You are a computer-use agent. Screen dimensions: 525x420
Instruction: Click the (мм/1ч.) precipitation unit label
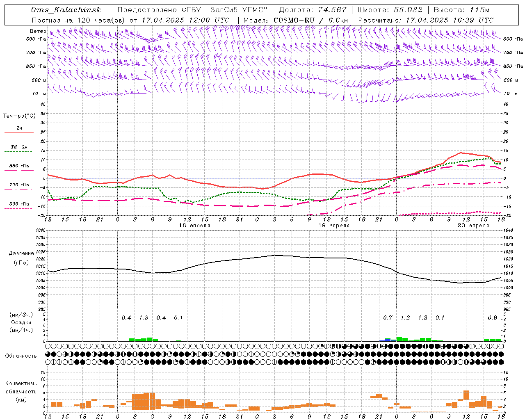coord(21,330)
